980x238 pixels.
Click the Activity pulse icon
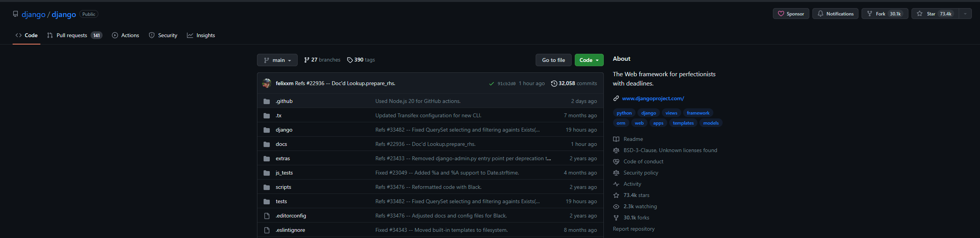616,184
